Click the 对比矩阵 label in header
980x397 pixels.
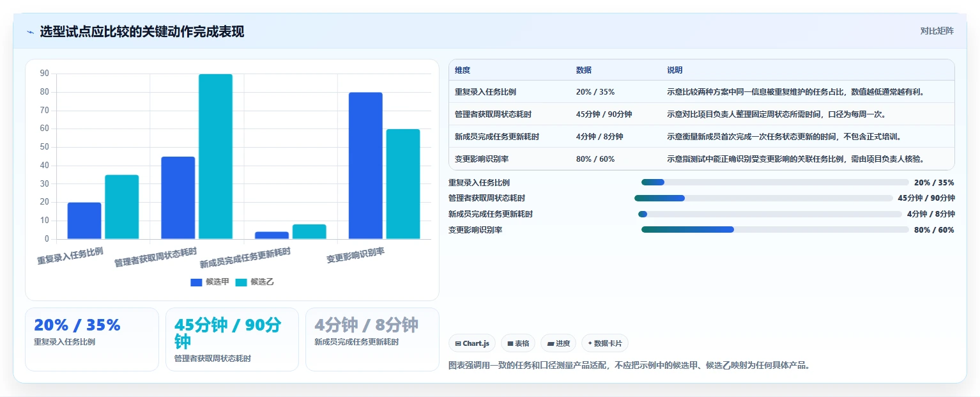tap(937, 31)
